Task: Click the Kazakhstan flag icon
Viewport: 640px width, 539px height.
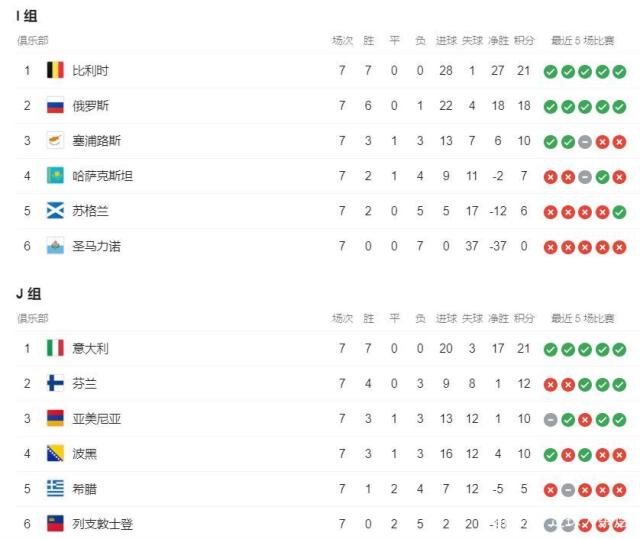Action: pos(55,175)
